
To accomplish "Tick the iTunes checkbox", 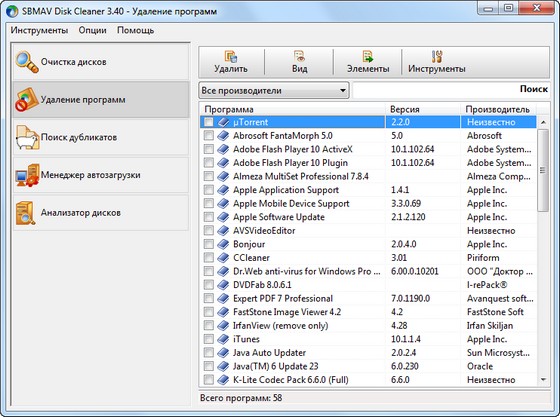I will pyautogui.click(x=209, y=339).
